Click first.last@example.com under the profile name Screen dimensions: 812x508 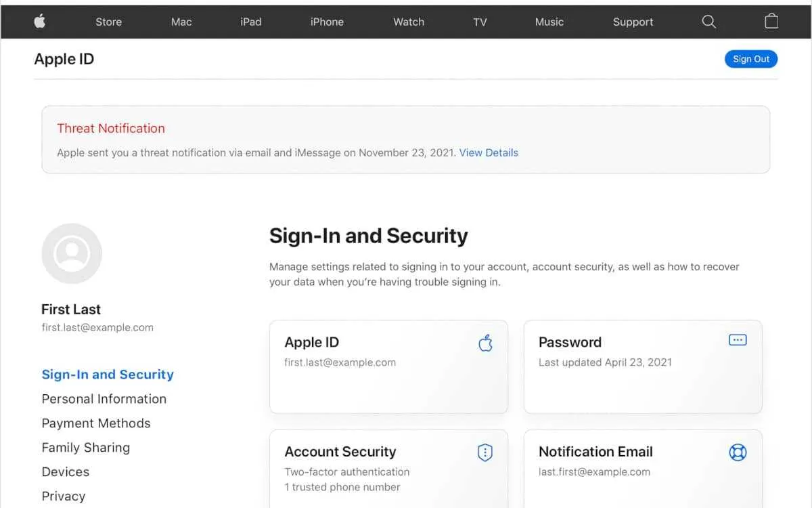(97, 328)
